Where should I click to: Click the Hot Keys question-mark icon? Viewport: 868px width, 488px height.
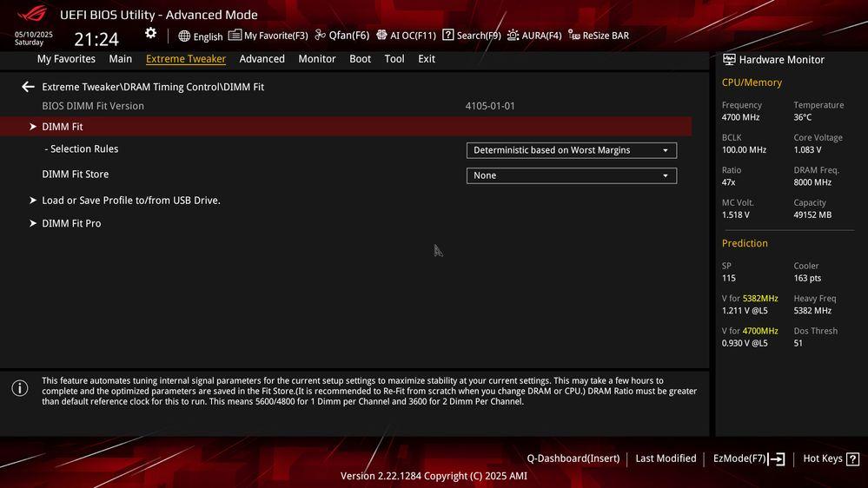[x=853, y=458]
